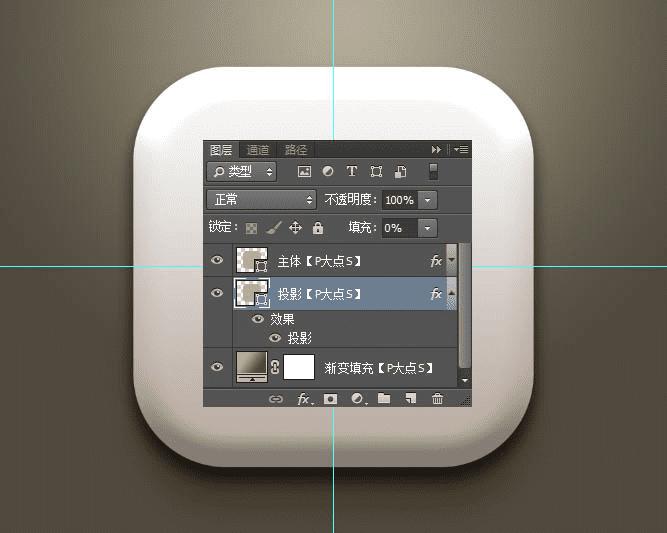Switch to the 图层 tab
Viewport: 667px width, 533px height.
coord(221,150)
